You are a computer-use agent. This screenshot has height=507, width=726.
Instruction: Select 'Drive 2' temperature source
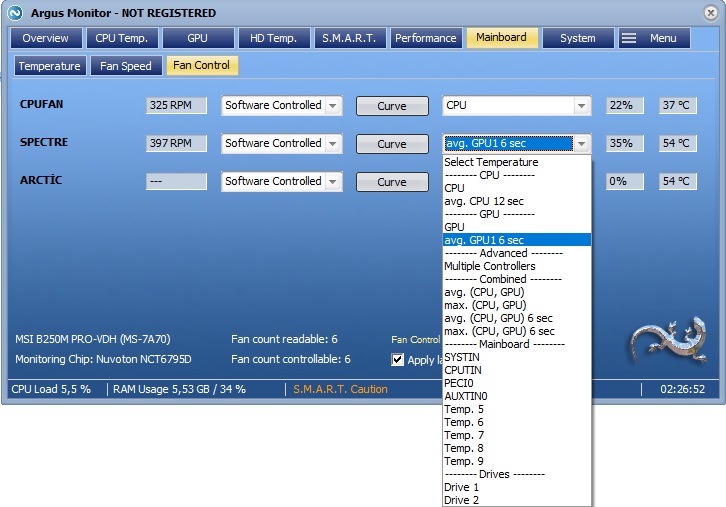click(x=517, y=500)
